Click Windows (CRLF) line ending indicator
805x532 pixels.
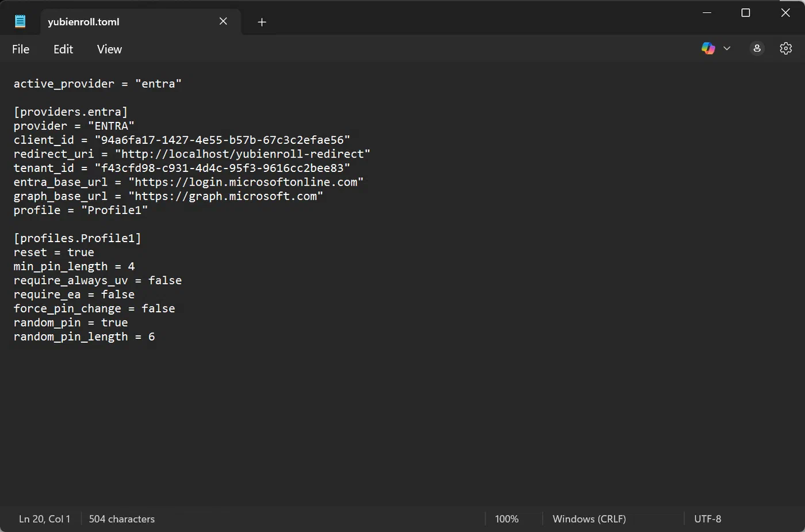(x=589, y=519)
